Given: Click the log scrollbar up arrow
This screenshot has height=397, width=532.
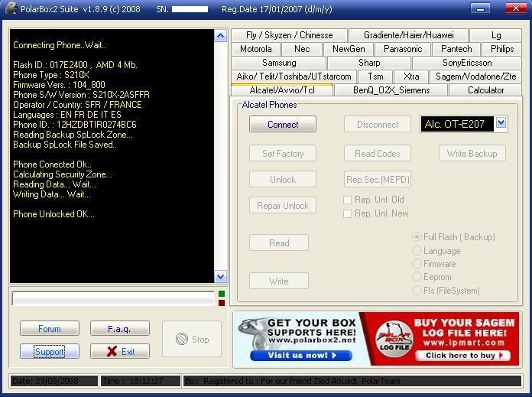Looking at the screenshot, I should click(221, 36).
